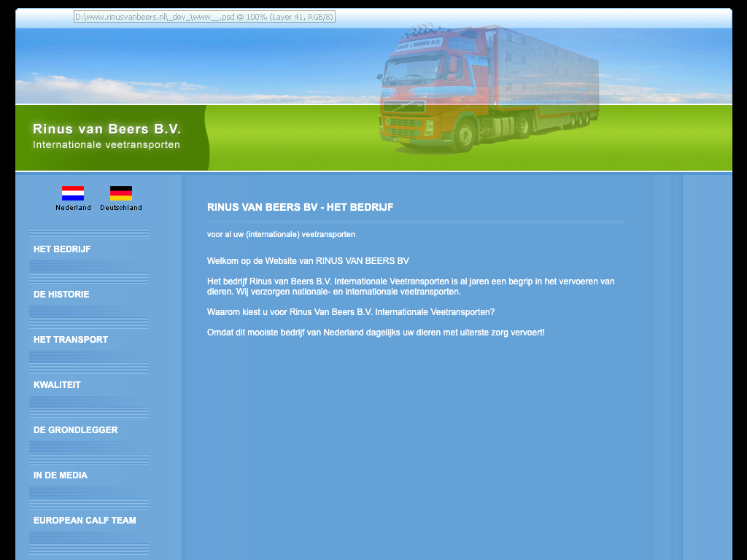Click the subtitle 'voor al uw (internationale) veetransporten'

coord(281,235)
